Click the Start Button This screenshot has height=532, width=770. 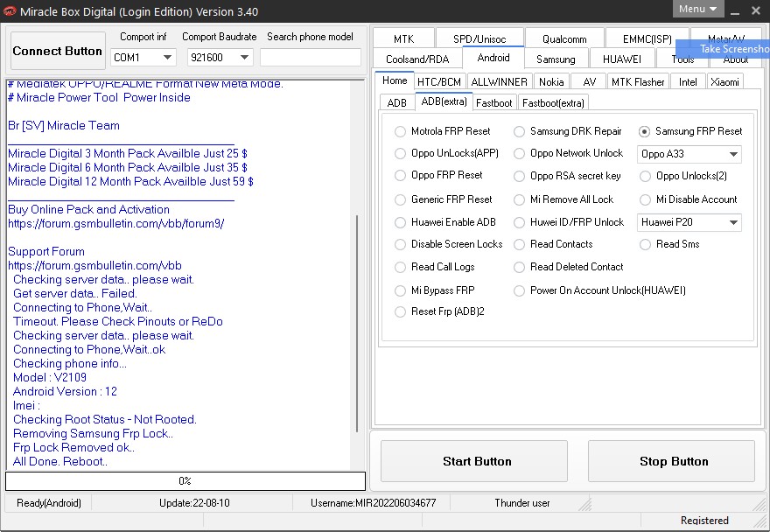[x=474, y=461]
